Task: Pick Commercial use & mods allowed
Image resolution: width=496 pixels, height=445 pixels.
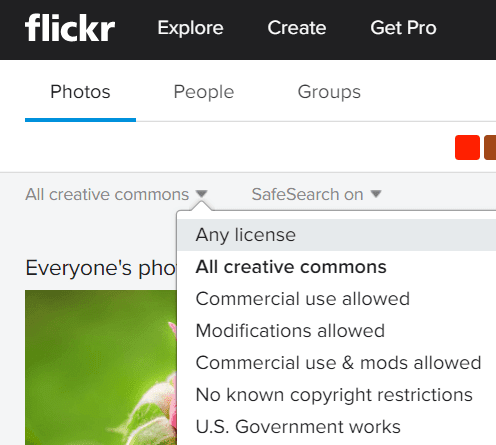Action: pyautogui.click(x=336, y=363)
